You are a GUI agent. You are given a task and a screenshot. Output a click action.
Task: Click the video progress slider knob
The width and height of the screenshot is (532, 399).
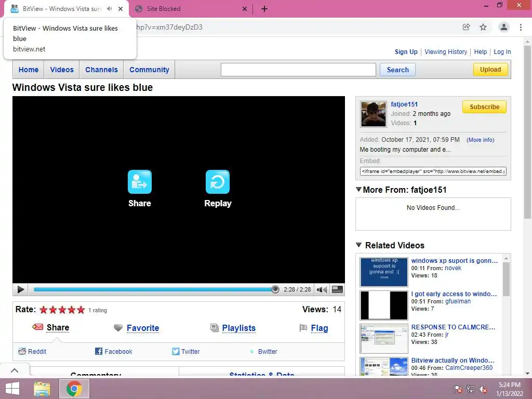pyautogui.click(x=275, y=289)
